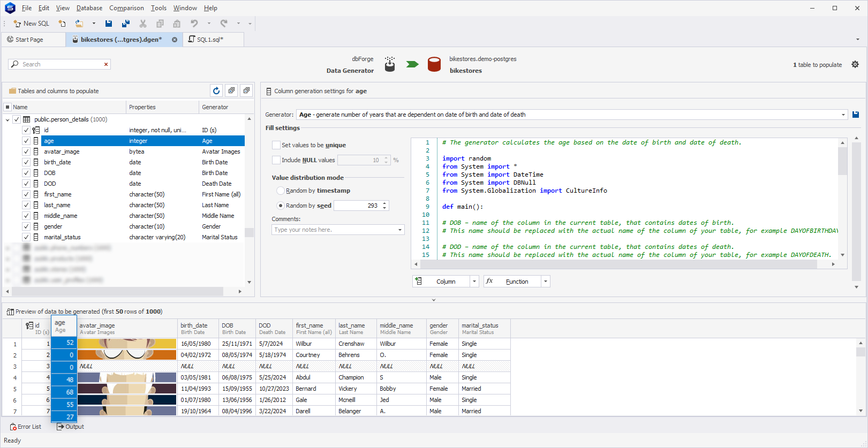Open the Redo history dropdown arrow
Screen dimensions: 868x448
pos(238,24)
